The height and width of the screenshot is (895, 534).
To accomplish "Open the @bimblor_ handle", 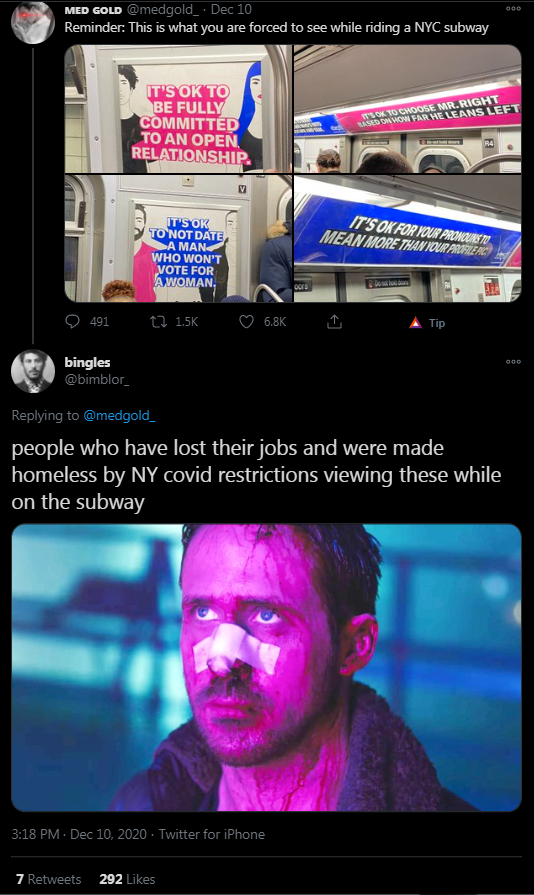I will (96, 380).
